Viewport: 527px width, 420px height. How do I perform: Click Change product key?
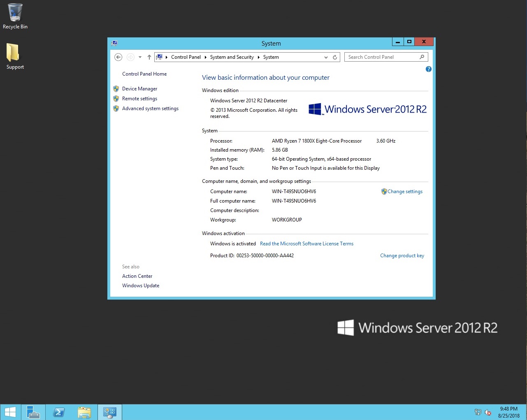pos(402,256)
